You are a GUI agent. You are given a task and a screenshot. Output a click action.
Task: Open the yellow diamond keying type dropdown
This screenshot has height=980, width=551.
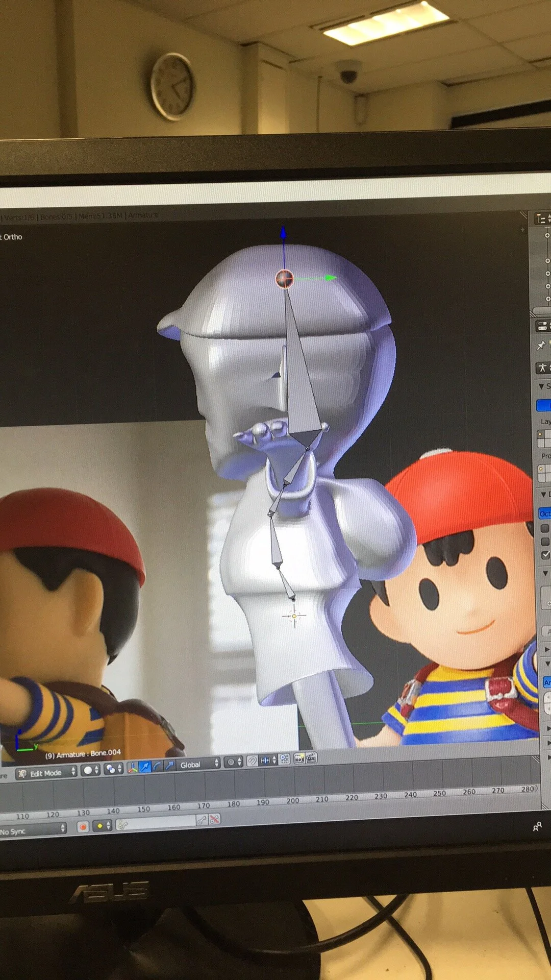(x=102, y=825)
